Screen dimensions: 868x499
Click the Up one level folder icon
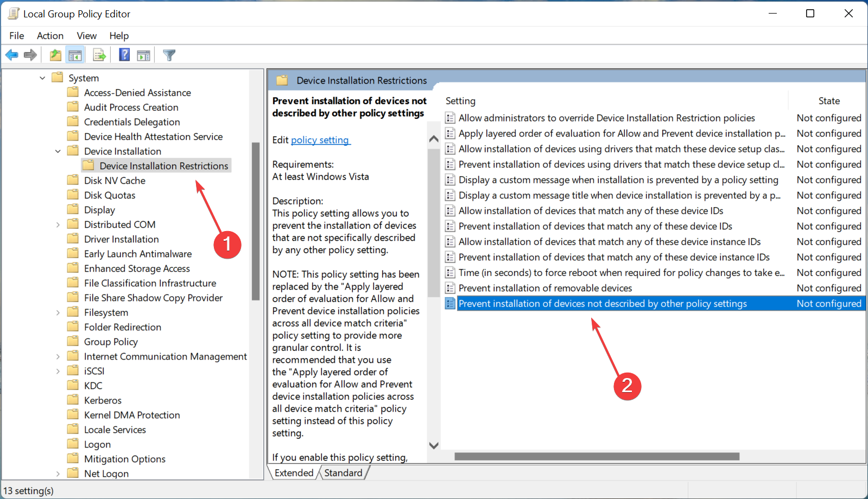point(55,55)
